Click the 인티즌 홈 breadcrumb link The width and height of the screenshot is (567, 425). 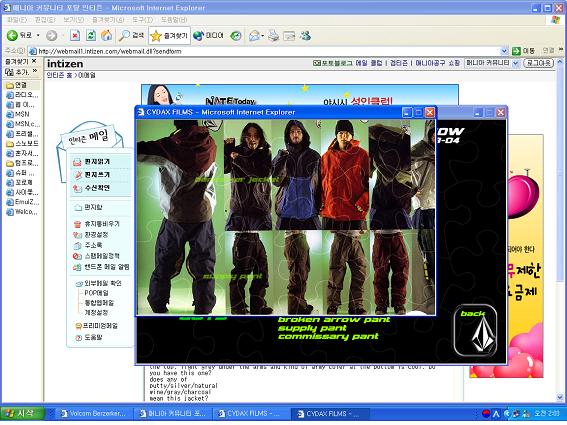[59, 75]
